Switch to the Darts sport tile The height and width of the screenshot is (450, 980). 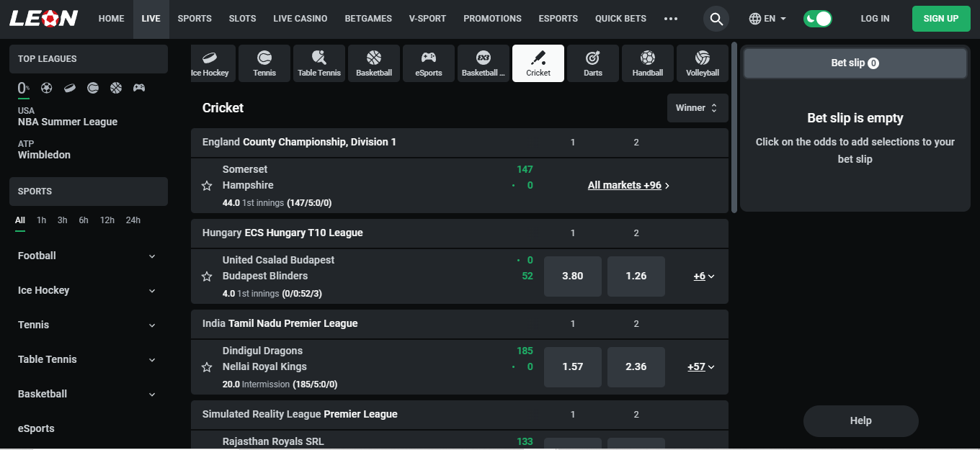[x=593, y=63]
